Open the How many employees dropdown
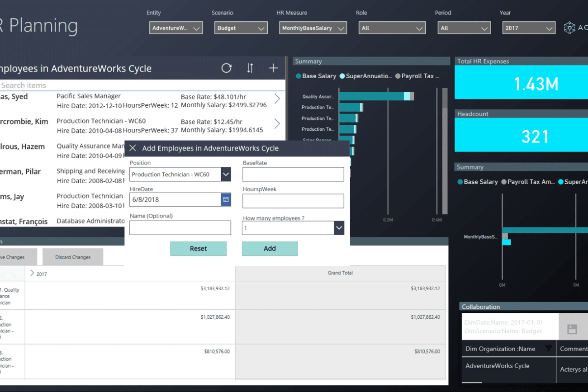 pos(339,228)
